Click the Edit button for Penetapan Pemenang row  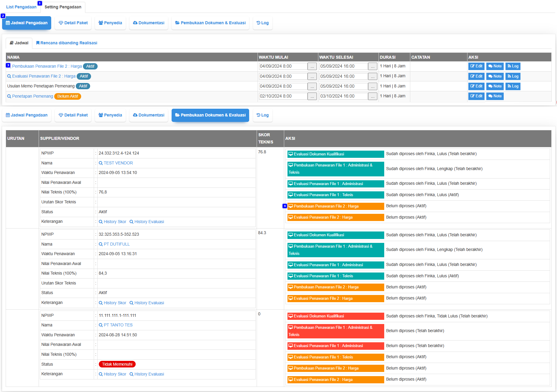tap(476, 96)
